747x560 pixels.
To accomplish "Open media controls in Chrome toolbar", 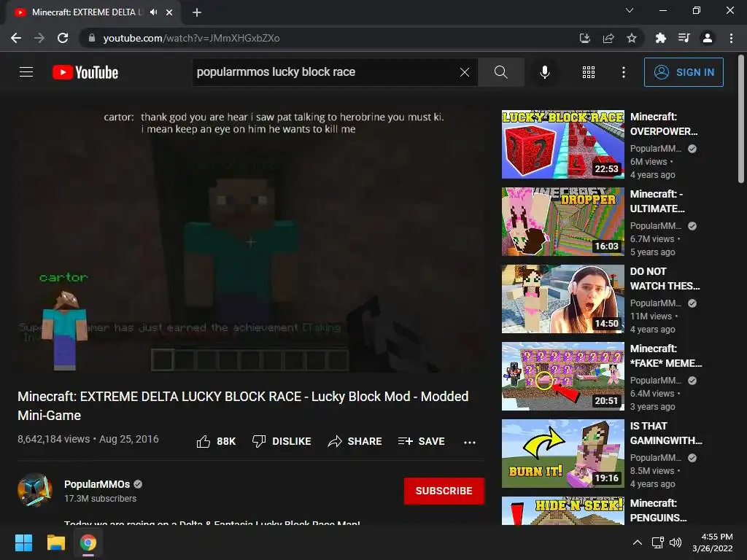I will (684, 38).
